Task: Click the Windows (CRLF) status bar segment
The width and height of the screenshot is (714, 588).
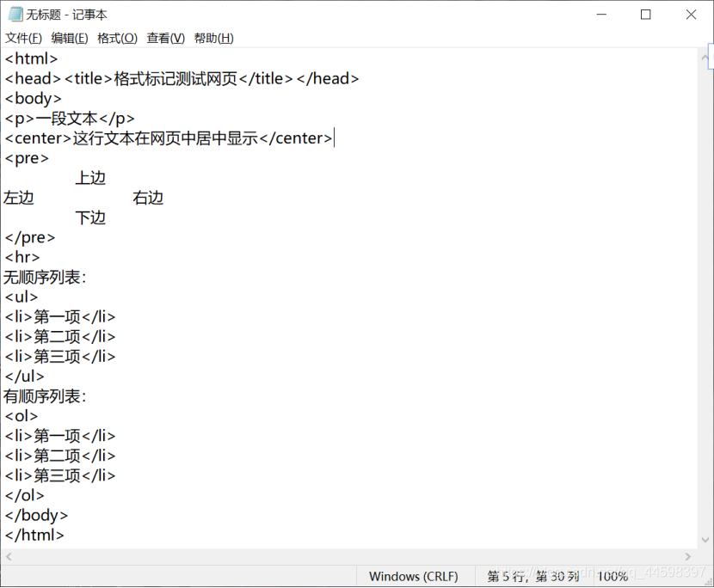Action: (x=414, y=576)
